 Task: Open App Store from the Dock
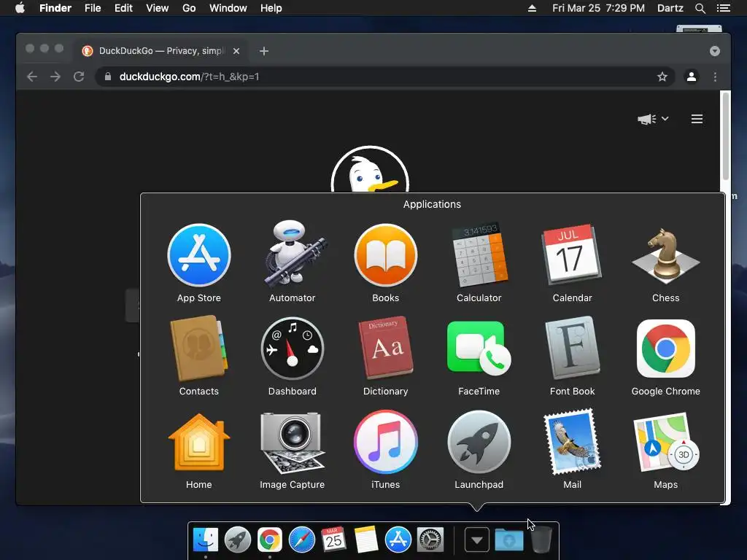[398, 540]
